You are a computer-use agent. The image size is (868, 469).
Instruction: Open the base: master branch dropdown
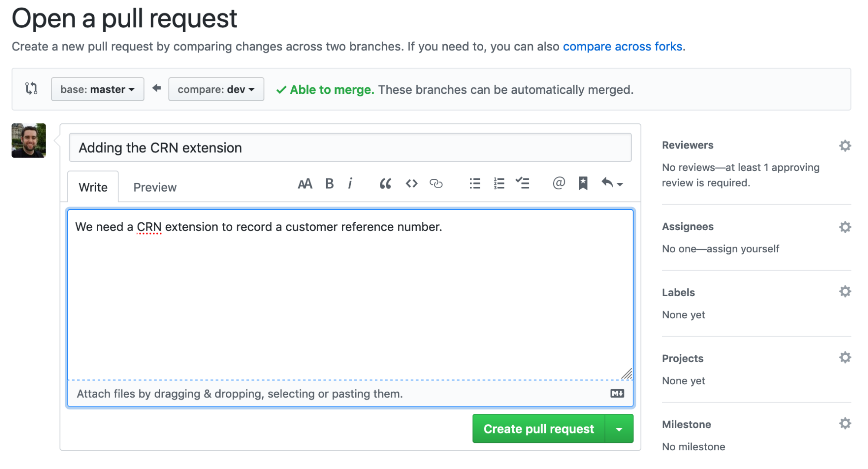(97, 89)
